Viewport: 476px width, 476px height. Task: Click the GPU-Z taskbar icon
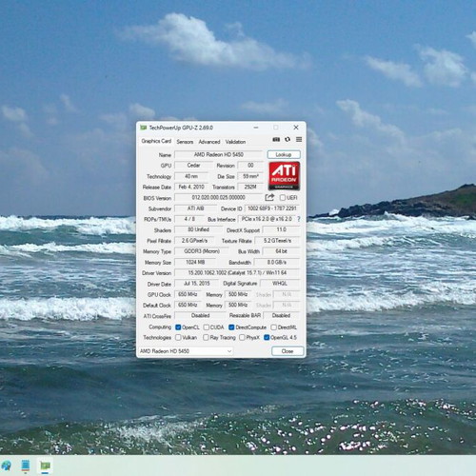point(46,466)
